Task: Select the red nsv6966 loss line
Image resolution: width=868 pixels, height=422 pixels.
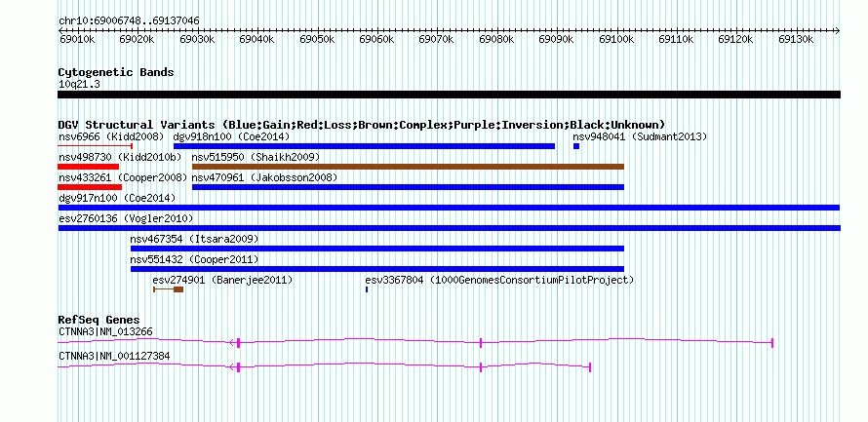Action: 96,146
